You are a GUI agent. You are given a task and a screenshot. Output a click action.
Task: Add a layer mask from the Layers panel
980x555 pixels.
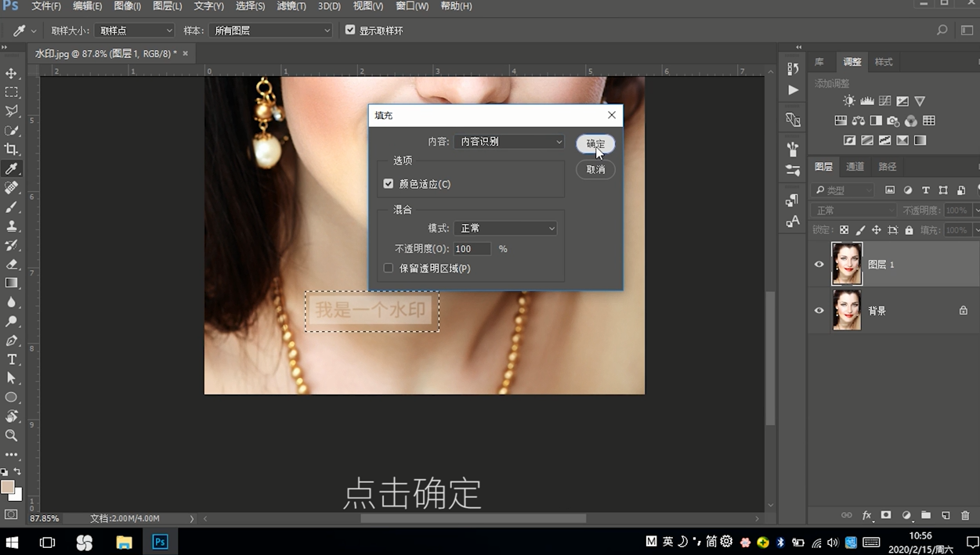(x=886, y=515)
